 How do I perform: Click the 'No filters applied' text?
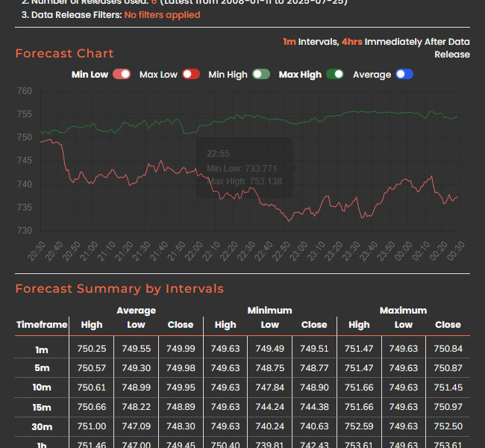162,15
